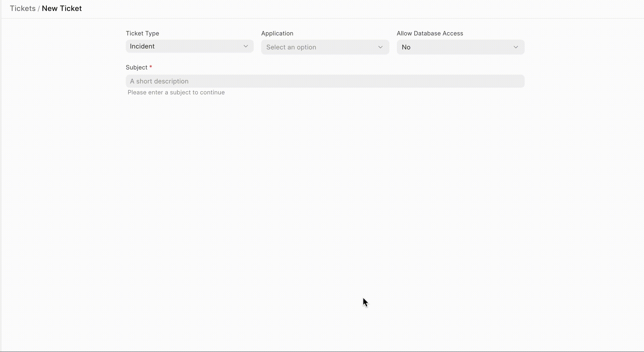Expand the Ticket Type dropdown
The image size is (644, 352).
coord(189,46)
